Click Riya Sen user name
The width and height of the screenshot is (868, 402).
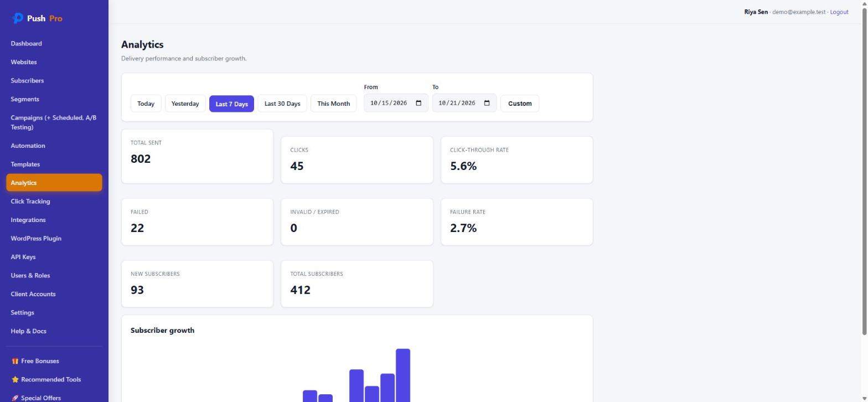tap(756, 12)
